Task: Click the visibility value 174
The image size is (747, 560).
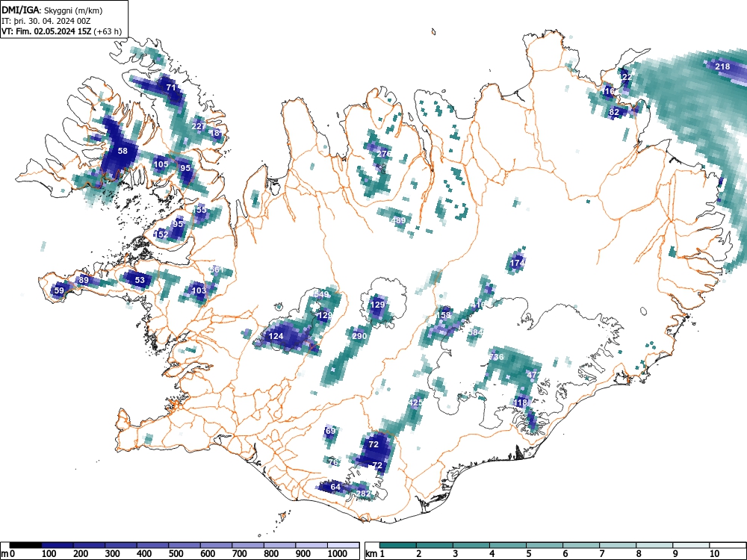Action: pyautogui.click(x=518, y=262)
